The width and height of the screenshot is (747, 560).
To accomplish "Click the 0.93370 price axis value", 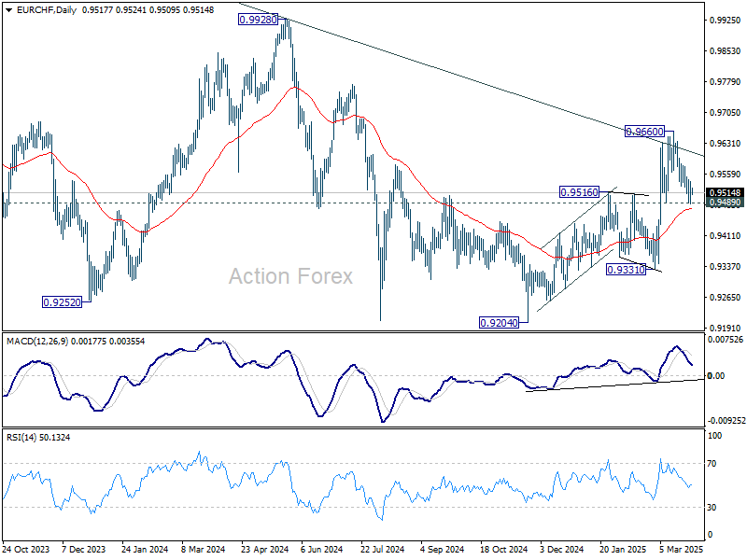I will pyautogui.click(x=726, y=267).
